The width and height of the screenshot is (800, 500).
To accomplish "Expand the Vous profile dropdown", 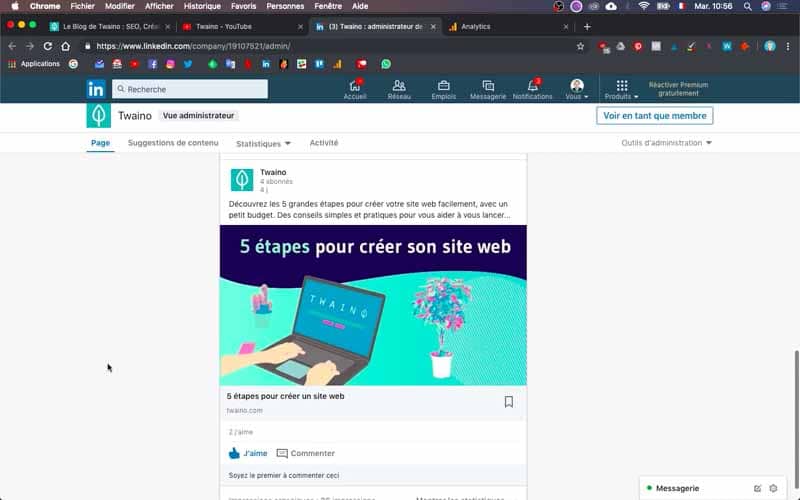I will click(x=577, y=89).
